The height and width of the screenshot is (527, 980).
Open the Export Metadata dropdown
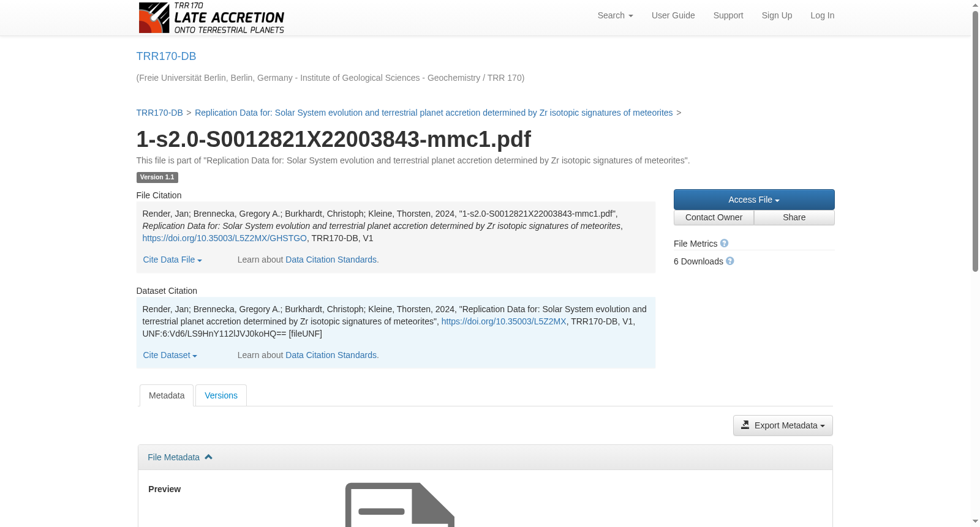[x=783, y=425]
